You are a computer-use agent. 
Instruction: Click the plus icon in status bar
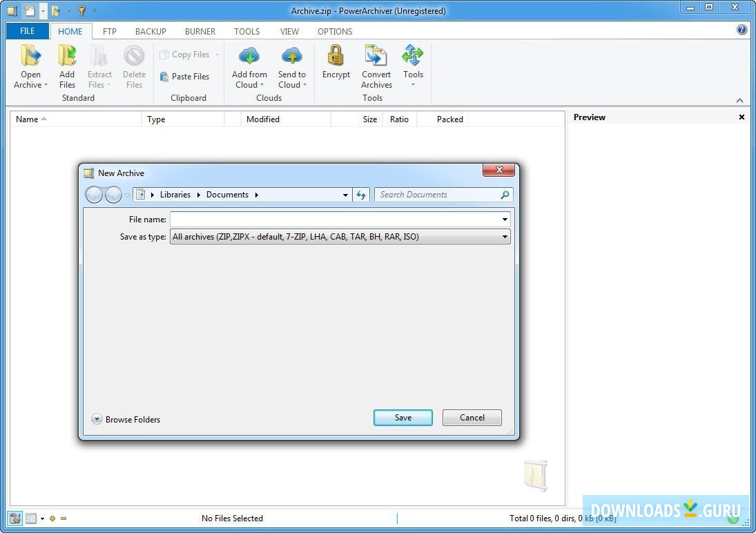52,519
